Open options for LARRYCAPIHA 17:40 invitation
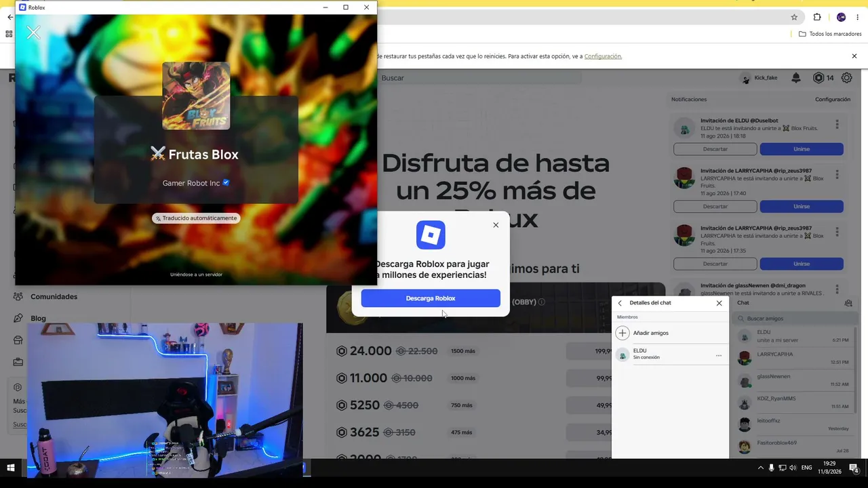 (837, 175)
